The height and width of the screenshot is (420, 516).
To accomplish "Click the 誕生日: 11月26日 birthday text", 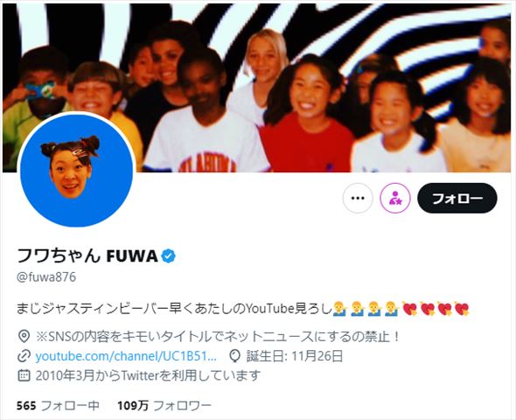I will click(295, 356).
